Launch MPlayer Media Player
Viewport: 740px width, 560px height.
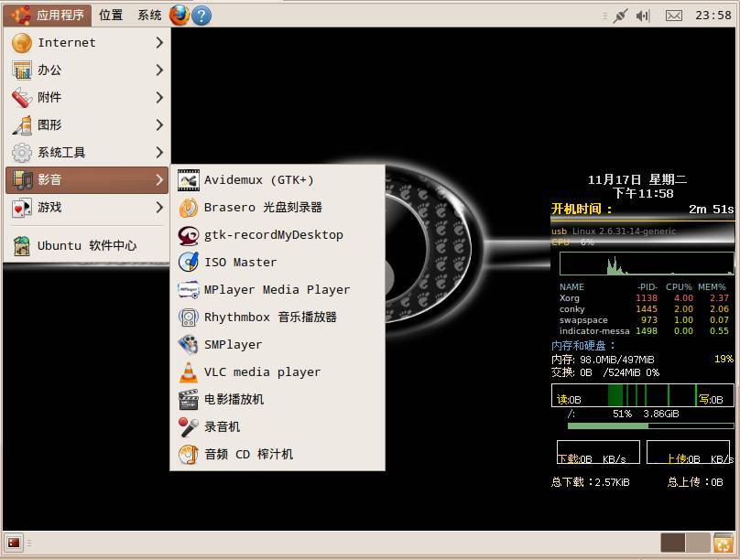(x=277, y=290)
